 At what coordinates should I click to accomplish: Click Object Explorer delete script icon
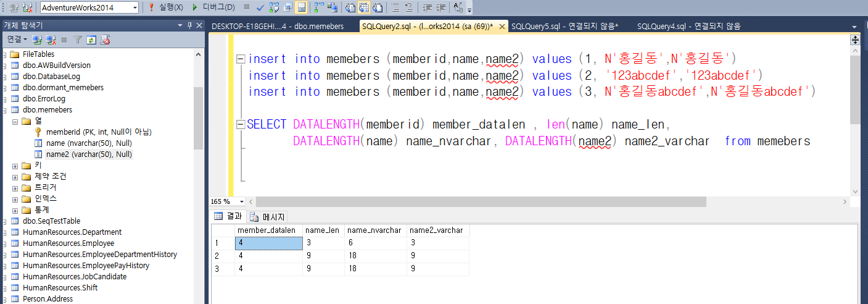pos(105,40)
